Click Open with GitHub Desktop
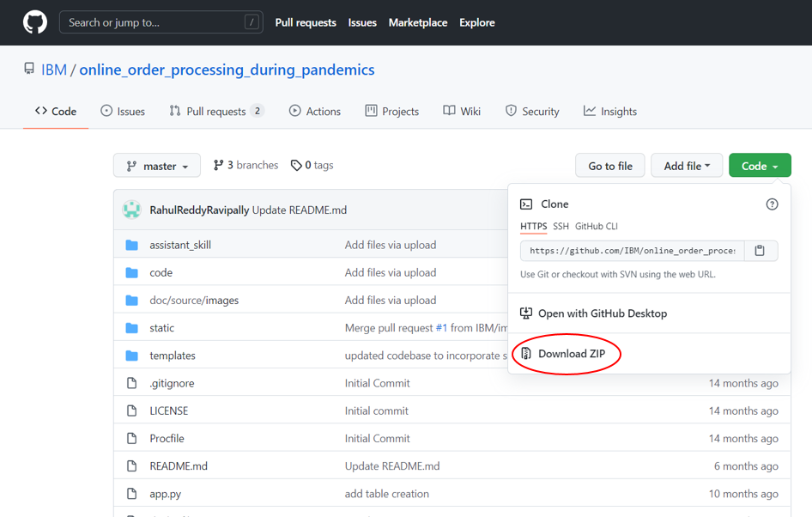812x517 pixels. 603,313
